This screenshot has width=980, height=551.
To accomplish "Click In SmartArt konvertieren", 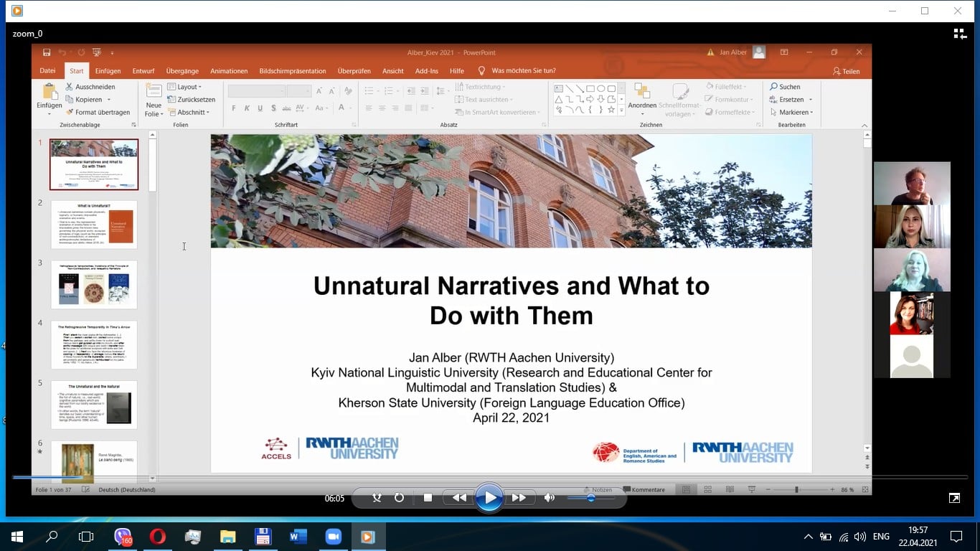I will (x=498, y=113).
